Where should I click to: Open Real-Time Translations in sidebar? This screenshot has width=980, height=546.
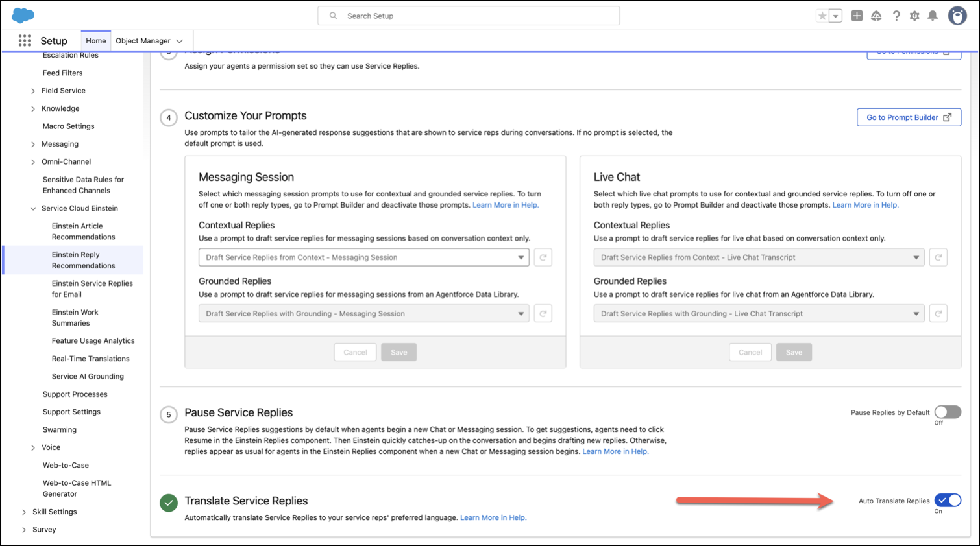pos(91,359)
